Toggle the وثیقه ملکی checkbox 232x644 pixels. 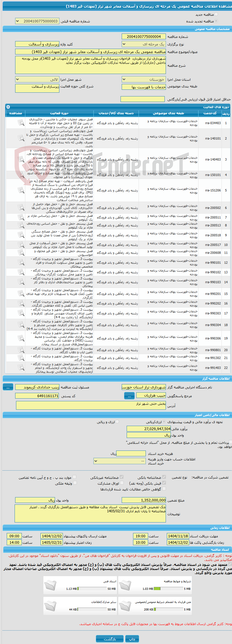coord(75,483)
